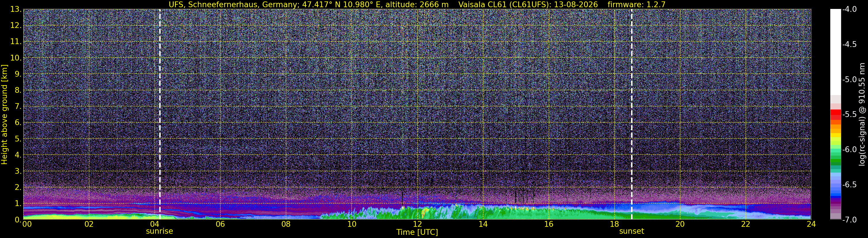The image size is (868, 238).
Task: Click the '-7.0' colorbar tick label
Action: [850, 220]
